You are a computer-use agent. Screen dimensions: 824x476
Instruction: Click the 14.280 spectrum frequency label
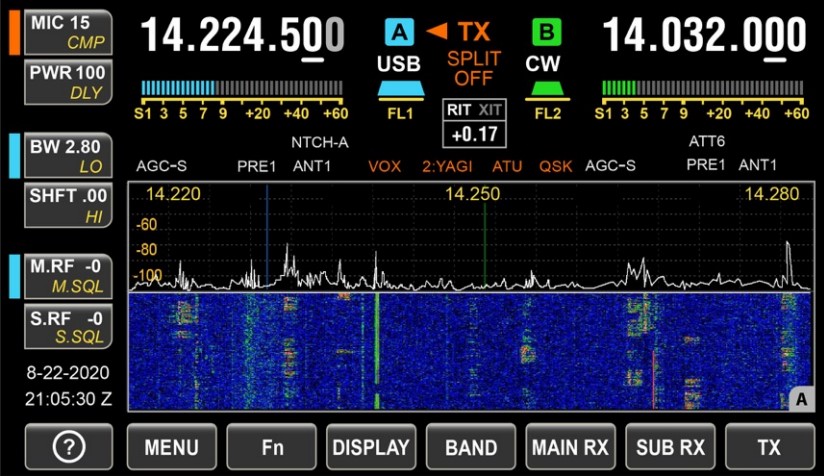tap(771, 194)
